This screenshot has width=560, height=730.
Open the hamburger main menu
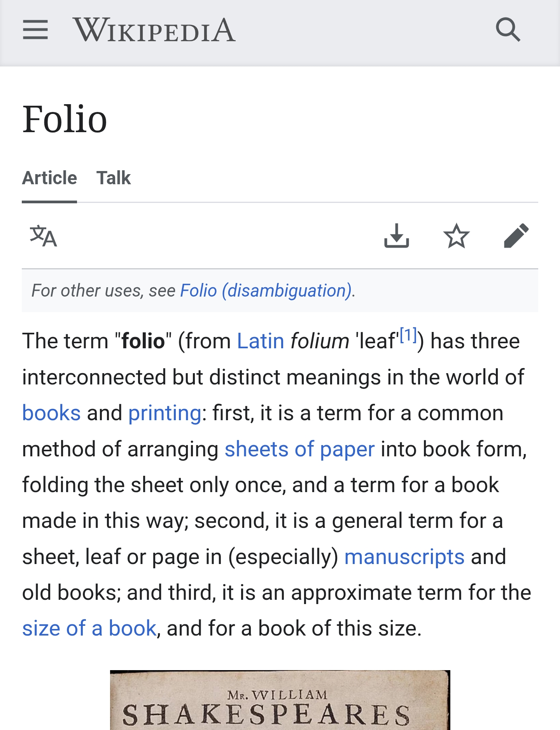click(35, 30)
